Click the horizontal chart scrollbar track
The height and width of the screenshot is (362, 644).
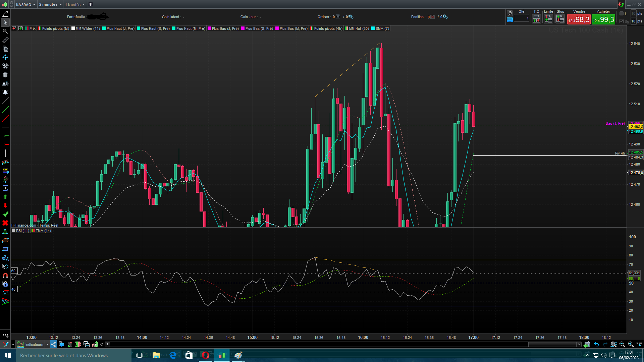(319, 344)
